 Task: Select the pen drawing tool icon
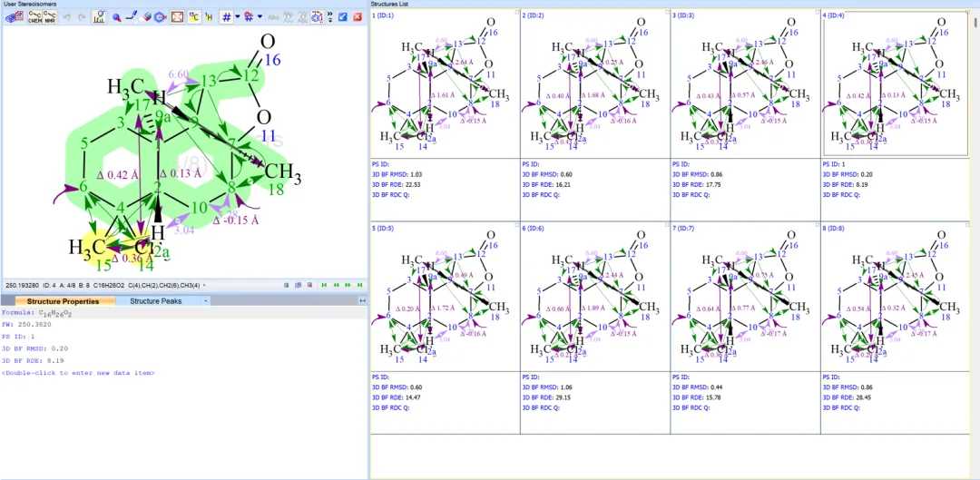coord(132,17)
